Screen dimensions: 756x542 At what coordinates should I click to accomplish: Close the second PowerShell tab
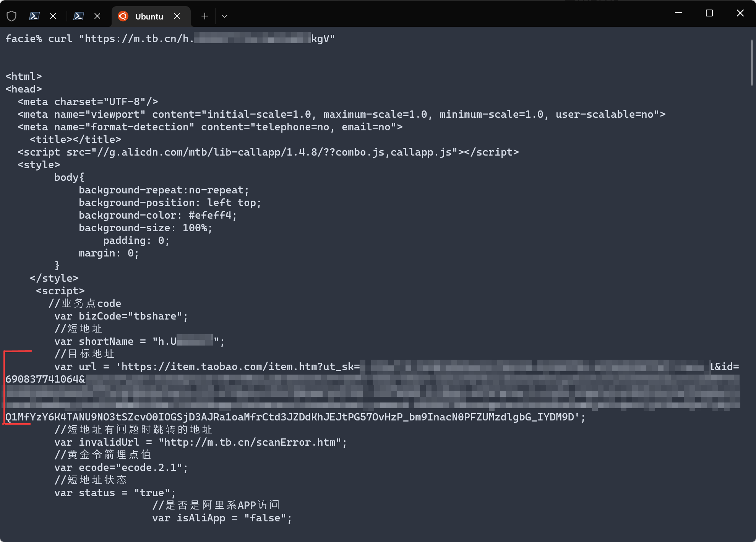click(97, 16)
